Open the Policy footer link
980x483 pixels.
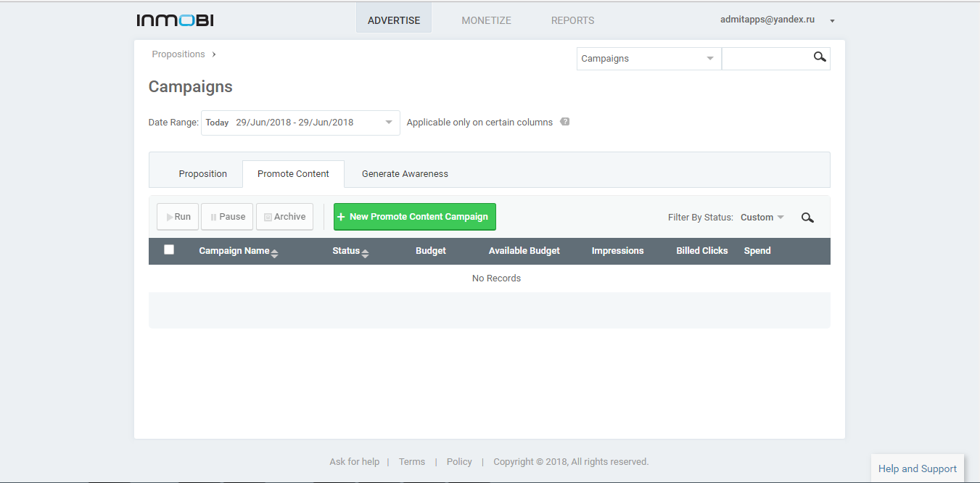[459, 462]
